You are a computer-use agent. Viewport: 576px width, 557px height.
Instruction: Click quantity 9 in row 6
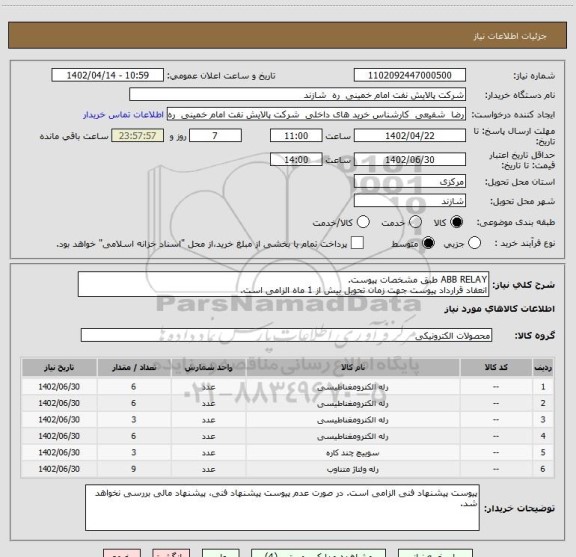[x=134, y=469]
